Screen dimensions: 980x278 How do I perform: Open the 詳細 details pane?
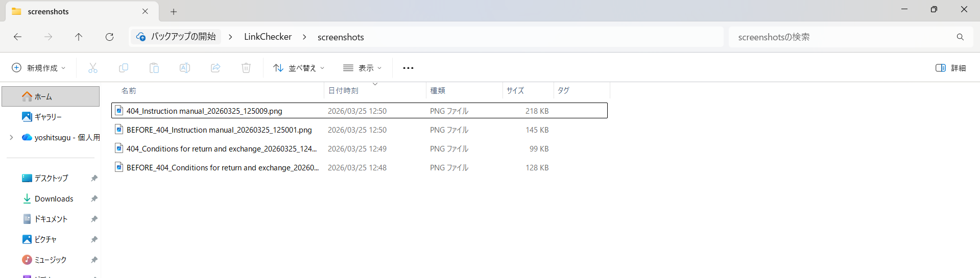click(950, 68)
